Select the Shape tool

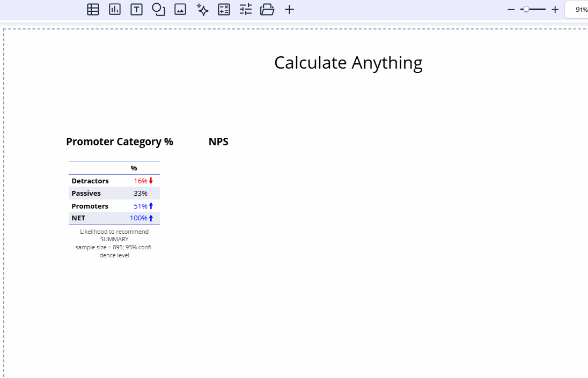coord(158,9)
